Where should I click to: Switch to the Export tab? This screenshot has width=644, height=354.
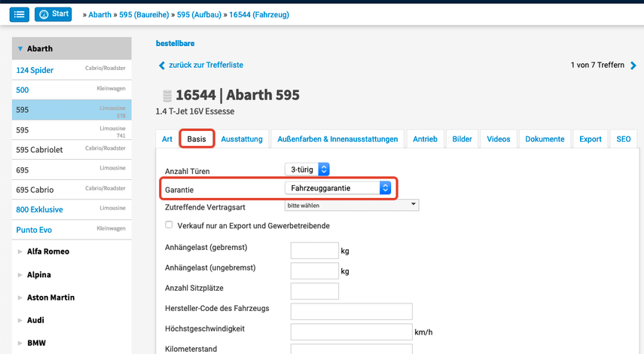pyautogui.click(x=591, y=139)
